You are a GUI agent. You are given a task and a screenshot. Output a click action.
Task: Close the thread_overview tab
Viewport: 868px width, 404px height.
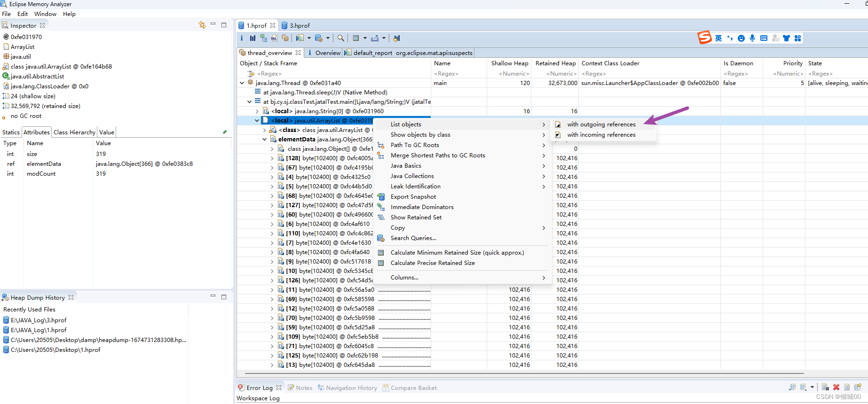[x=298, y=53]
